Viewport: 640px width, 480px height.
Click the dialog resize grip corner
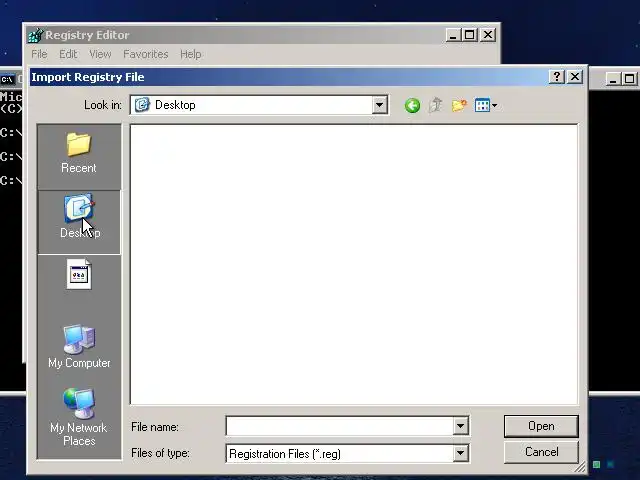(x=580, y=467)
